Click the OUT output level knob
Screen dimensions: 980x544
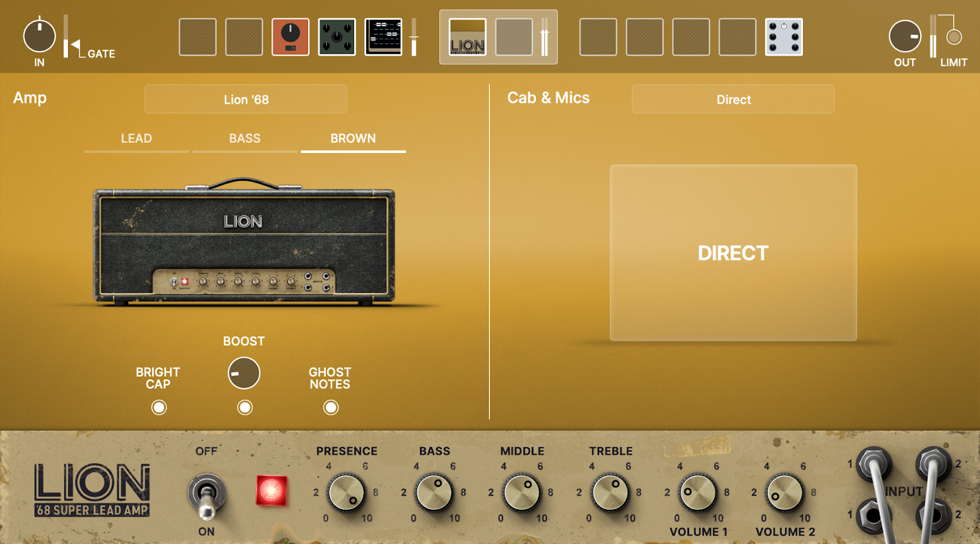[905, 36]
